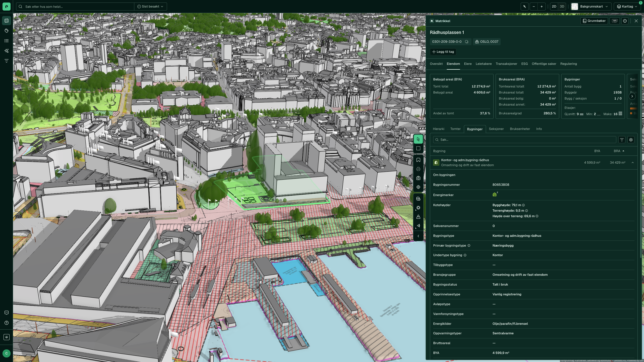Viewport: 644px width, 362px height.
Task: Collapse the Kontor- og adm.bygning rådhus row
Action: click(633, 163)
